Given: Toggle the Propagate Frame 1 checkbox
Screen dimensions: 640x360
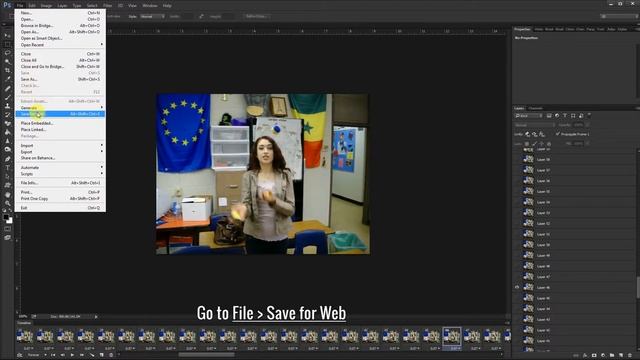Looking at the screenshot, I should (558, 134).
